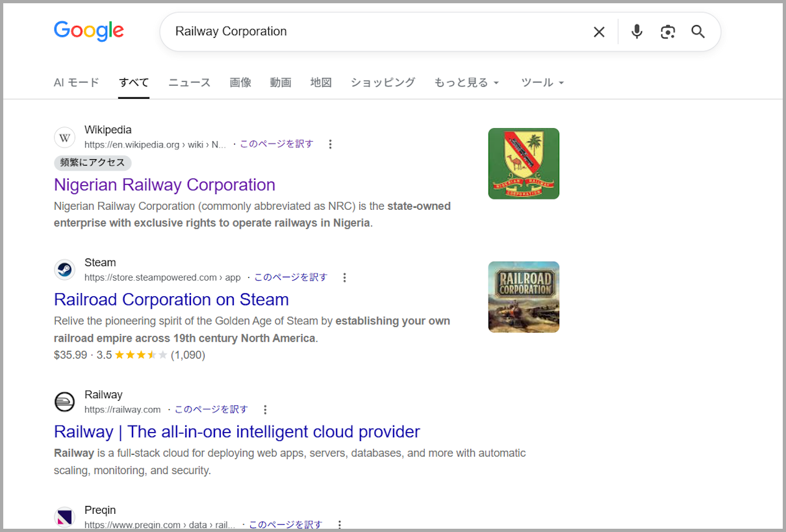Clear the search query with X
The image size is (786, 532).
coord(599,32)
